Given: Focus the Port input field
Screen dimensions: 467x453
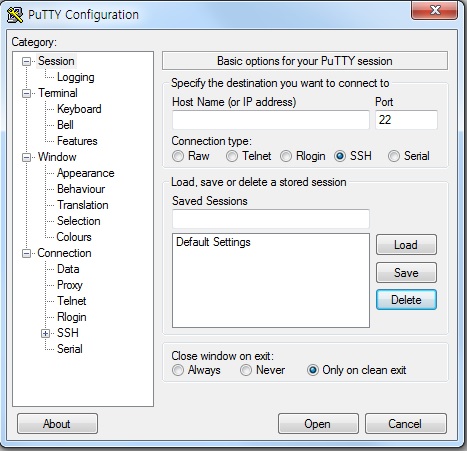Looking at the screenshot, I should (x=406, y=120).
